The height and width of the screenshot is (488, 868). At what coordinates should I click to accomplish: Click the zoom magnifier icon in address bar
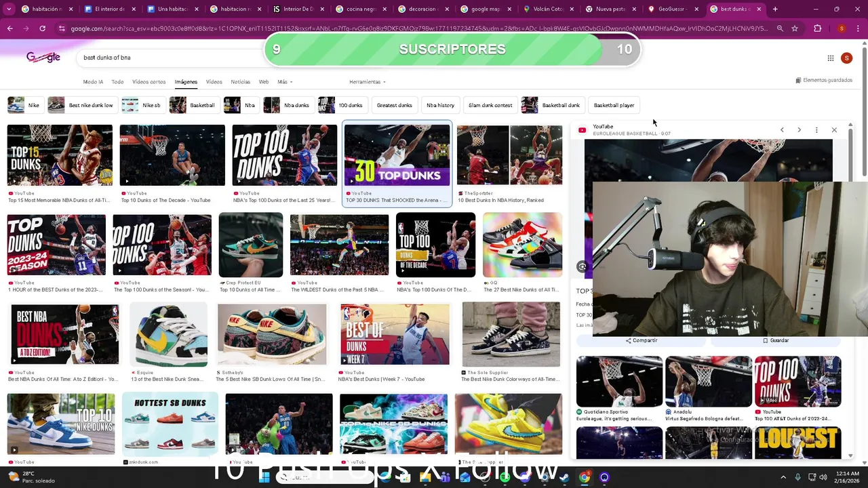pos(780,28)
